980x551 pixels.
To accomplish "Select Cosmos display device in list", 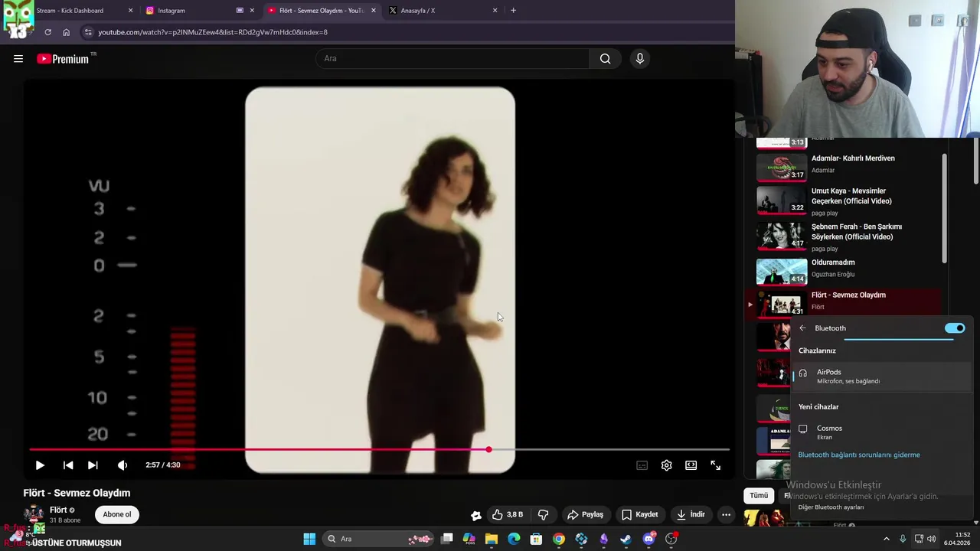I will click(x=880, y=432).
